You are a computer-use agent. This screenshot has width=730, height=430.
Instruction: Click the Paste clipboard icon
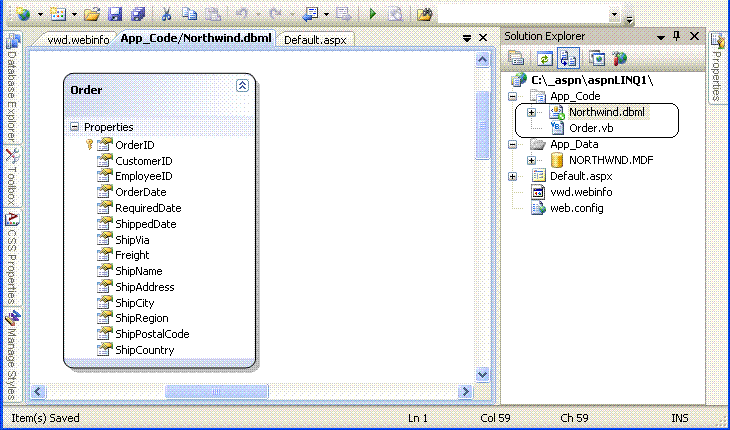212,14
